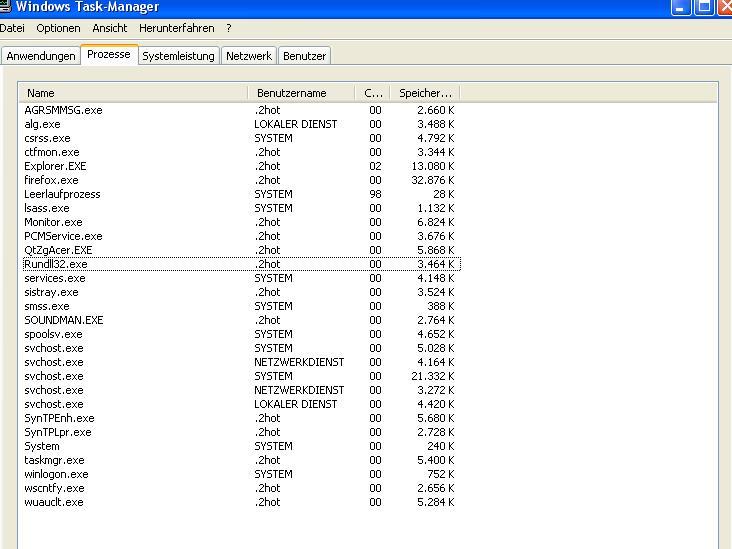The width and height of the screenshot is (732, 549).
Task: Select the Explorer.EXE process
Action: click(242, 166)
